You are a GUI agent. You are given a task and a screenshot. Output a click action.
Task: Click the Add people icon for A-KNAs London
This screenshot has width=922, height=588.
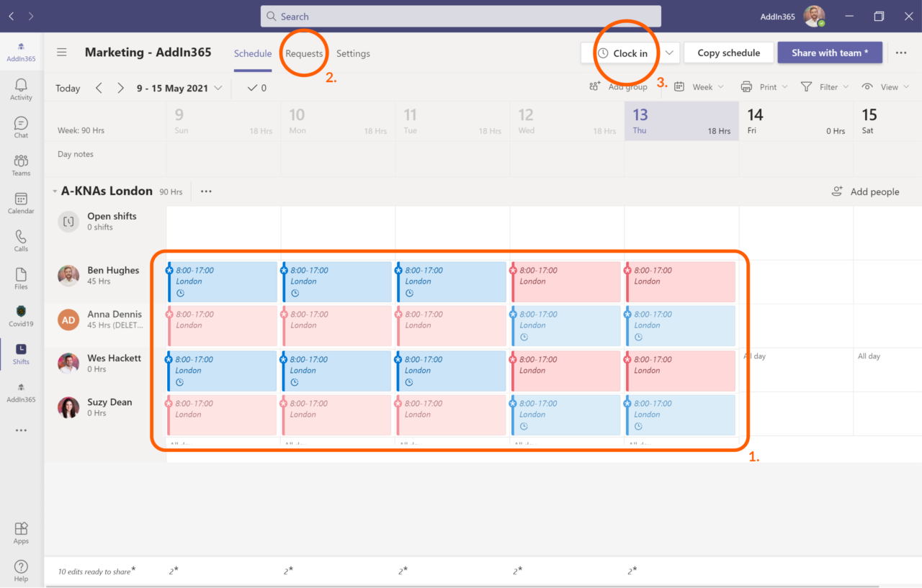[836, 191]
